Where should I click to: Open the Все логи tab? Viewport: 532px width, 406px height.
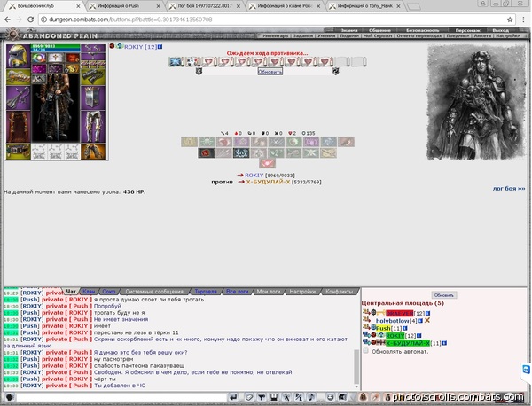click(237, 292)
